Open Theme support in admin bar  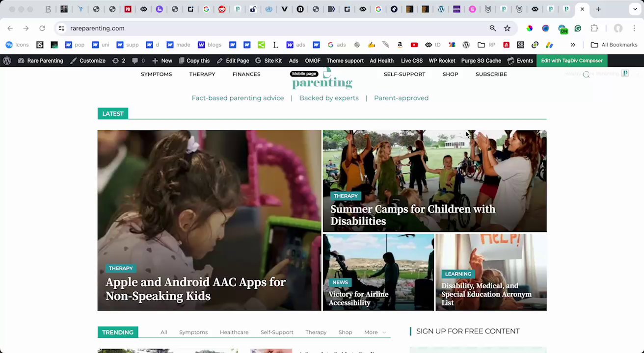345,61
